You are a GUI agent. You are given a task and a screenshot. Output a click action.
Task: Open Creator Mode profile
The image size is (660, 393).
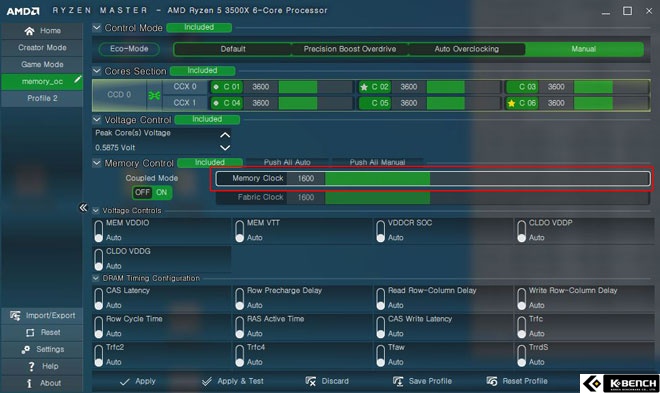42,48
